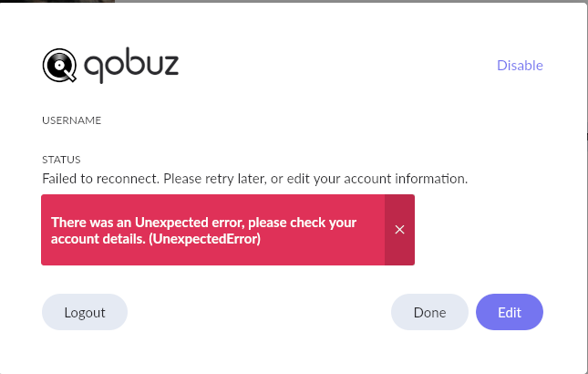Screen dimensions: 588x374
Task: Click 'account details.' in the red banner
Action: (x=98, y=239)
